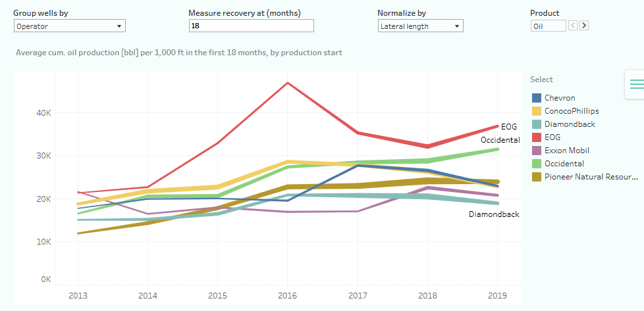Viewport: 644px width, 311px height.
Task: Open the Normalize by dropdown
Action: [420, 26]
